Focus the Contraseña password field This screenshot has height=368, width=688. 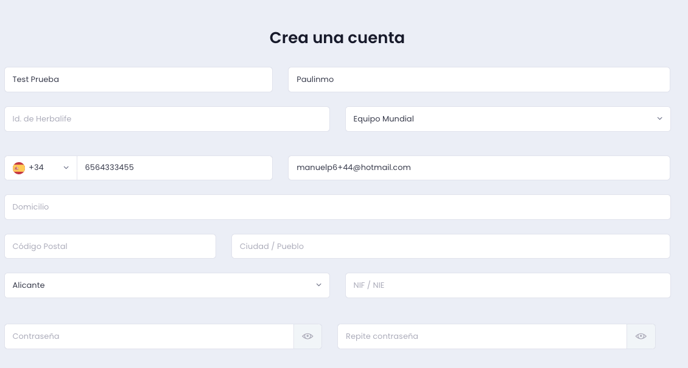[149, 336]
